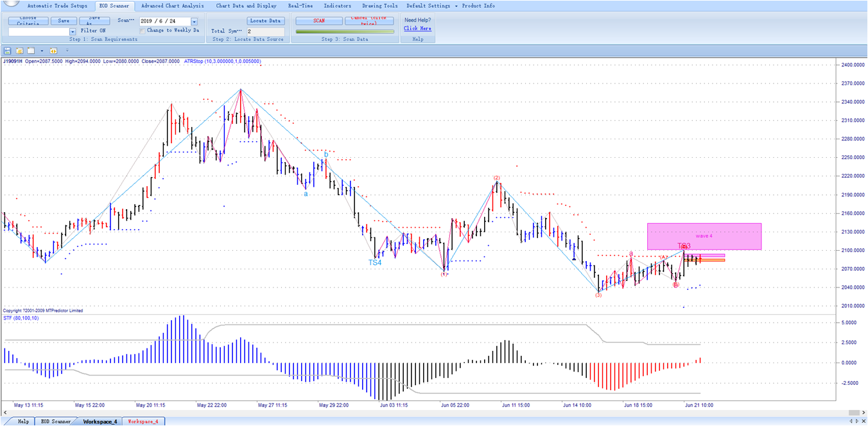Viewport: 868px width, 426px height.
Task: Click the orange arrows icon in quick toolbar
Action: coord(53,51)
